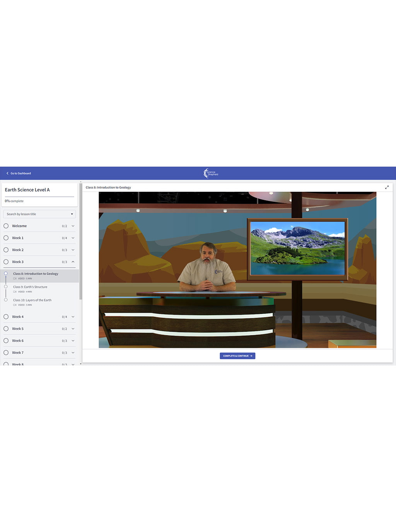Click the Complete & Continue button
The width and height of the screenshot is (396, 532).
[x=237, y=356]
